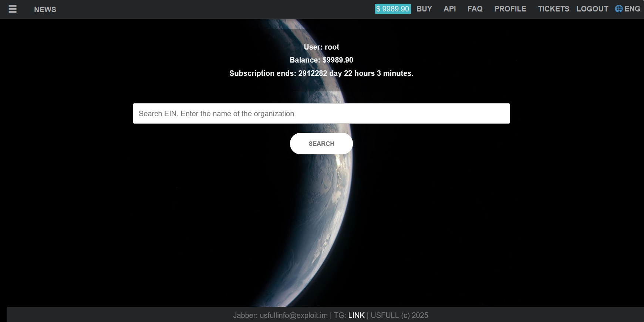The height and width of the screenshot is (322, 644).
Task: Focus the Search EIN organization name field
Action: tap(321, 113)
